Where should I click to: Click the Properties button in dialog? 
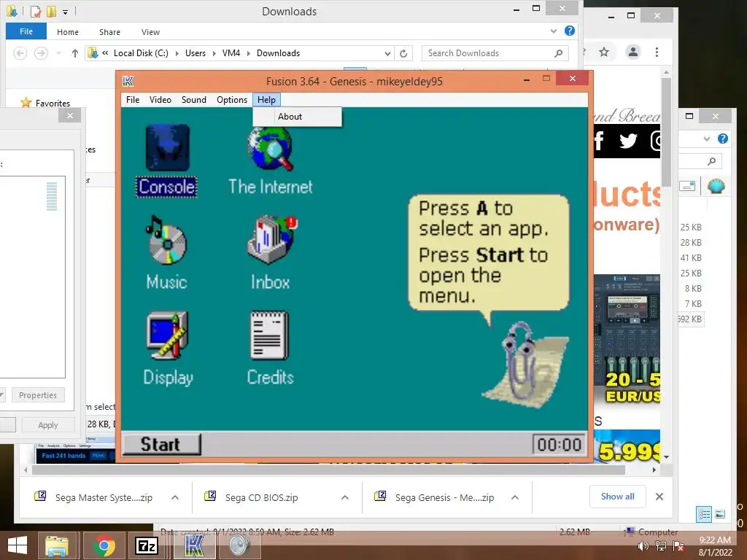(38, 395)
